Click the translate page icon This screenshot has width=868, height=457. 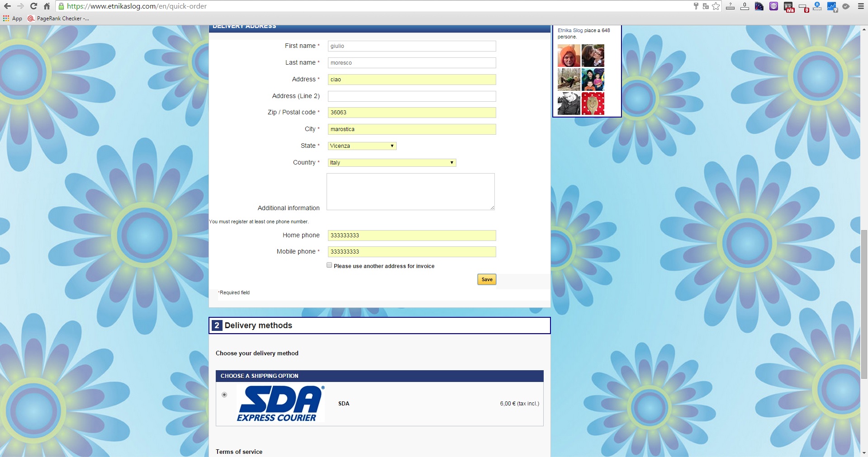click(706, 6)
